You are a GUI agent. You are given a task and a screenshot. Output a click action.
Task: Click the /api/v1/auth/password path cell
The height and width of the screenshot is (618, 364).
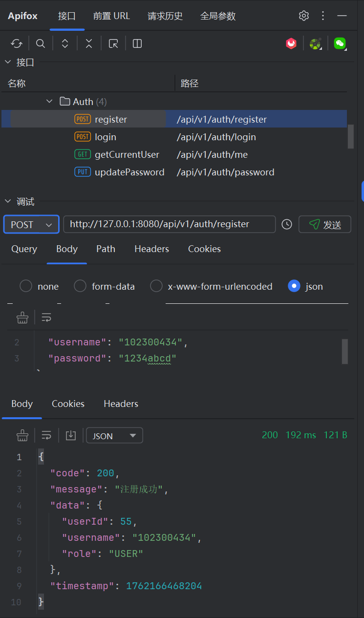point(225,172)
